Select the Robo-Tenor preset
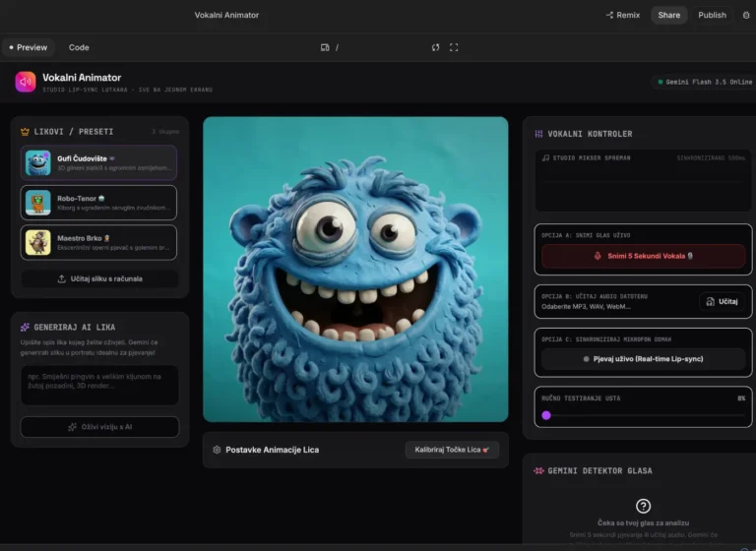The height and width of the screenshot is (551, 756). click(x=98, y=203)
